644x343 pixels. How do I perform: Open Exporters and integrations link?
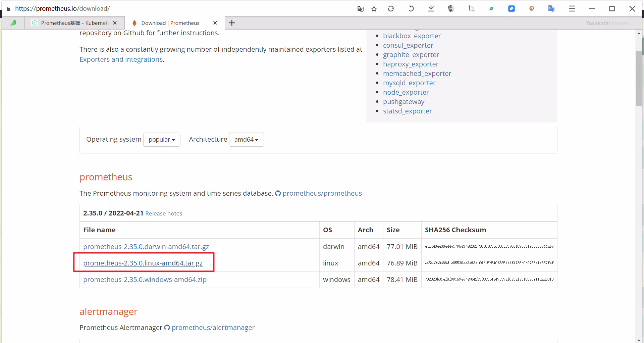tap(121, 59)
